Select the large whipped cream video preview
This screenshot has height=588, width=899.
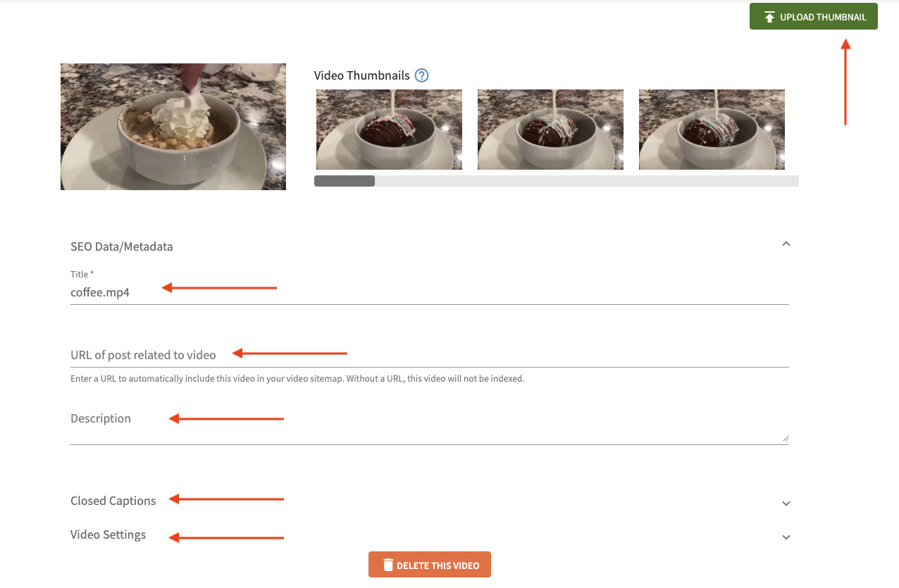point(173,127)
